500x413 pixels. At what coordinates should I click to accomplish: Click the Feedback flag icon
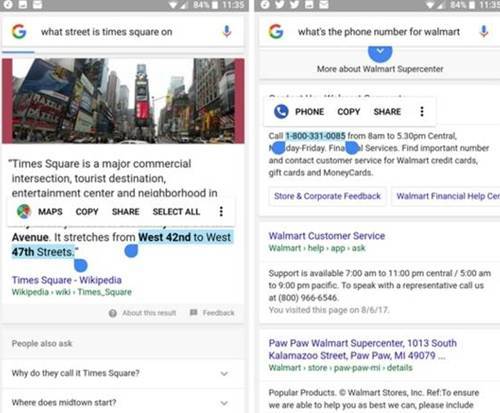(x=193, y=312)
